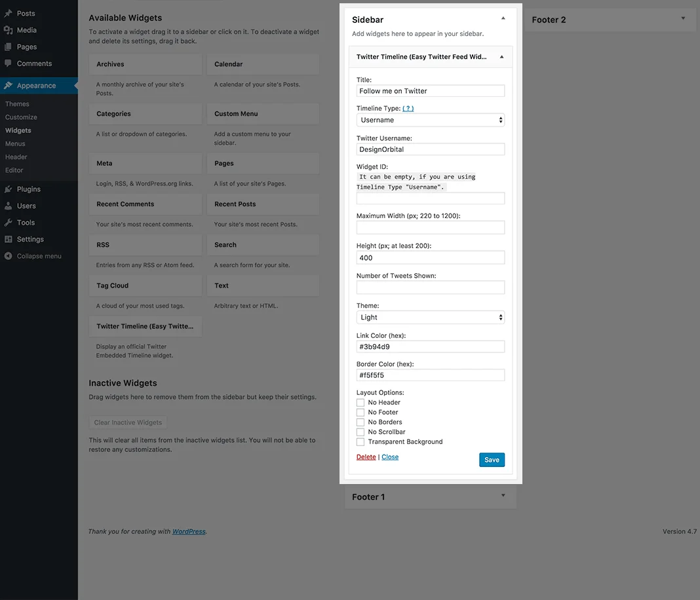Click Clear Inactive Widgets button
The image size is (700, 600).
point(128,422)
